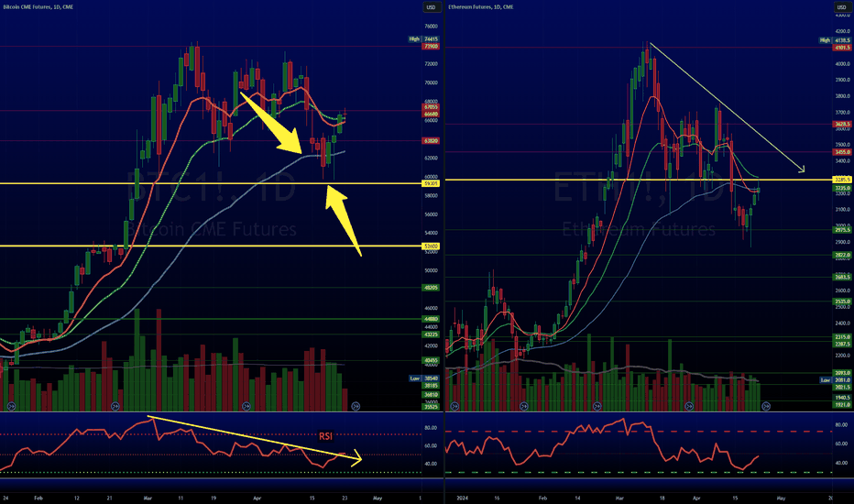Select the red 63820 price label

pos(431,140)
